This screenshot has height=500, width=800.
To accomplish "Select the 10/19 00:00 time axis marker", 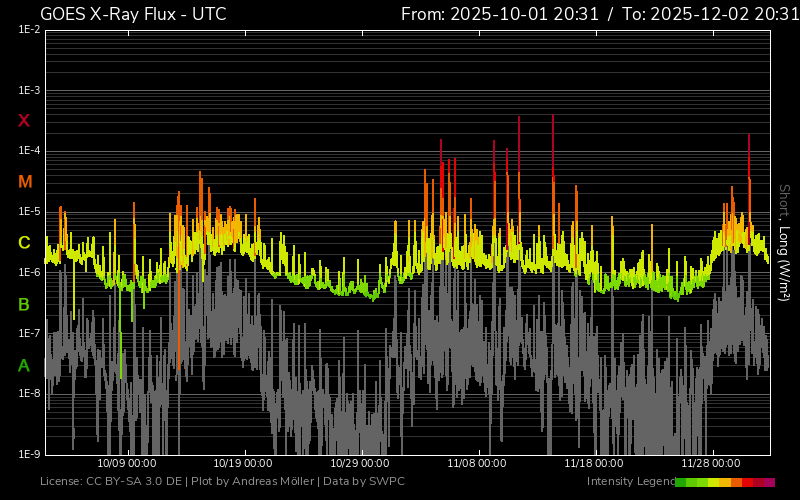I will coord(244,463).
